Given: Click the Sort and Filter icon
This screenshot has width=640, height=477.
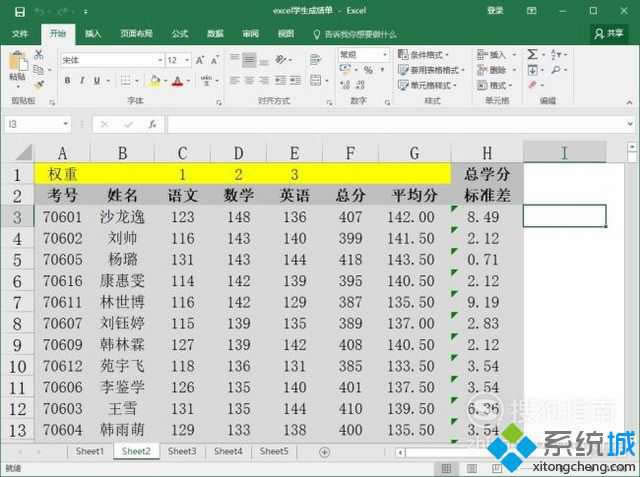Looking at the screenshot, I should (x=556, y=54).
